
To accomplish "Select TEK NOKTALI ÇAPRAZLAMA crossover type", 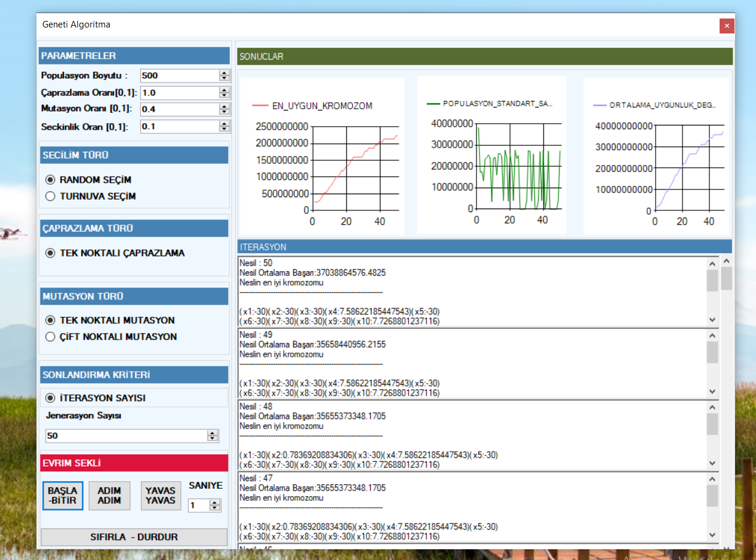I will coord(50,253).
